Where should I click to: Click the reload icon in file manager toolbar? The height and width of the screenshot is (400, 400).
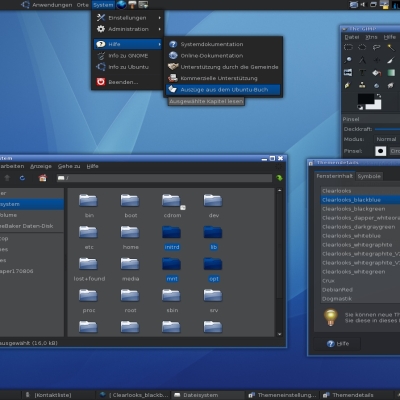click(22, 178)
